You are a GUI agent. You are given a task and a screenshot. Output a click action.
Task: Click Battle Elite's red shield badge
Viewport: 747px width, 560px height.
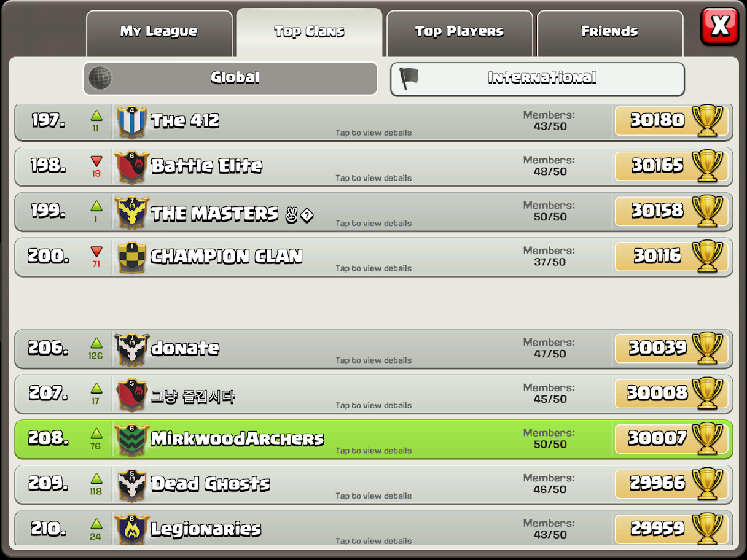pyautogui.click(x=131, y=167)
